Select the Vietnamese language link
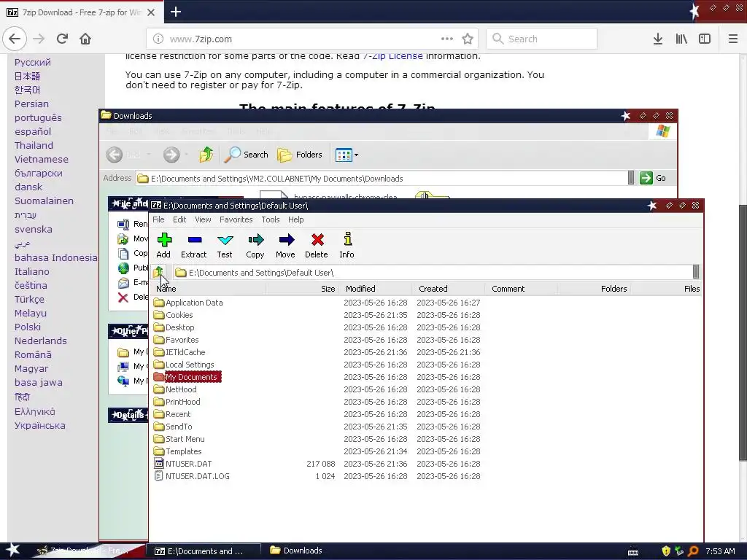The width and height of the screenshot is (747, 560). 41,159
